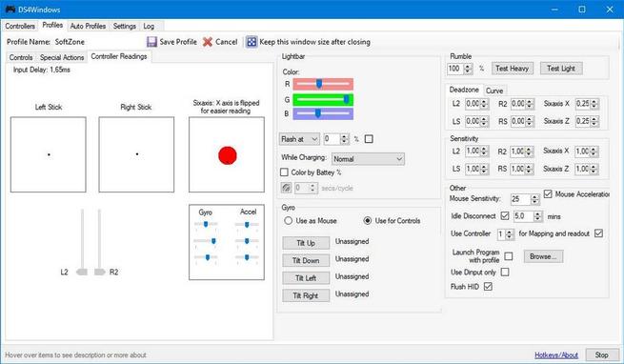Increase the Rumble percentage with up arrow

pyautogui.click(x=469, y=66)
